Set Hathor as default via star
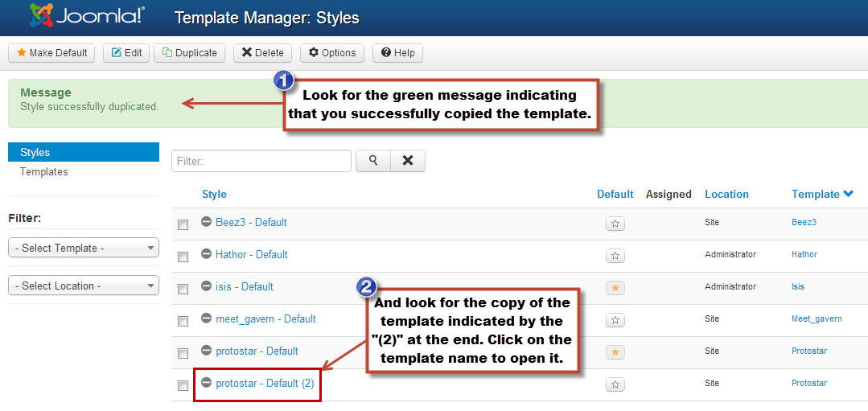Image resolution: width=868 pixels, height=411 pixels. tap(615, 256)
